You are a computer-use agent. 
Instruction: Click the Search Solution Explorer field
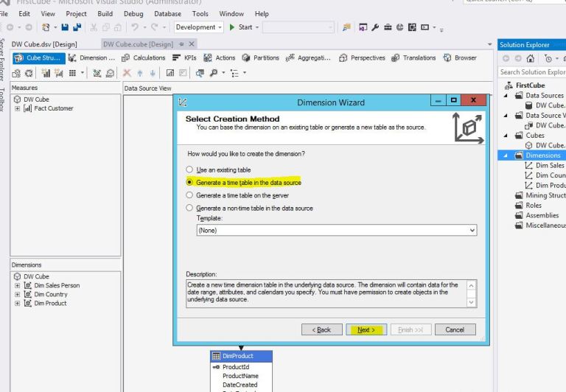[x=531, y=72]
